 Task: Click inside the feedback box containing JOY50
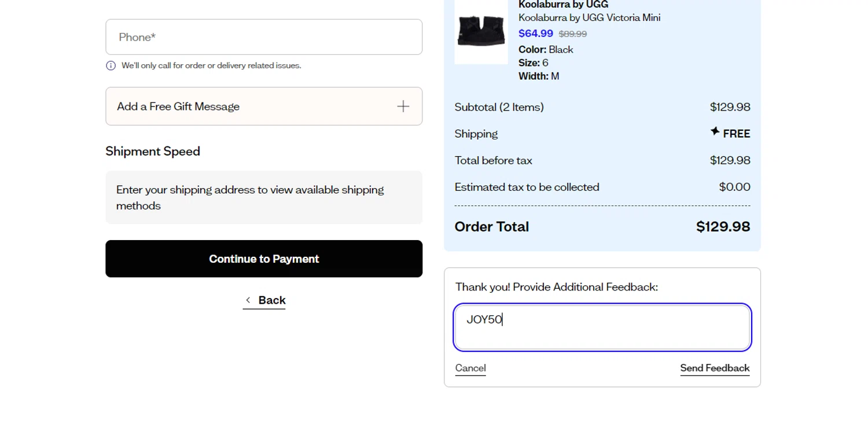coord(602,327)
